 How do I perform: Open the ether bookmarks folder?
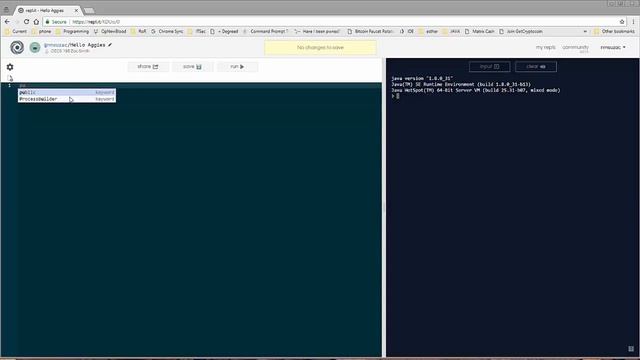pos(429,31)
